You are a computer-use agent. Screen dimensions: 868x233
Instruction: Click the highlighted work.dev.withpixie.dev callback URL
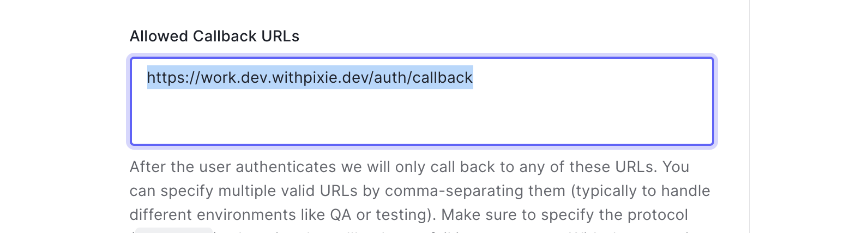tap(310, 78)
